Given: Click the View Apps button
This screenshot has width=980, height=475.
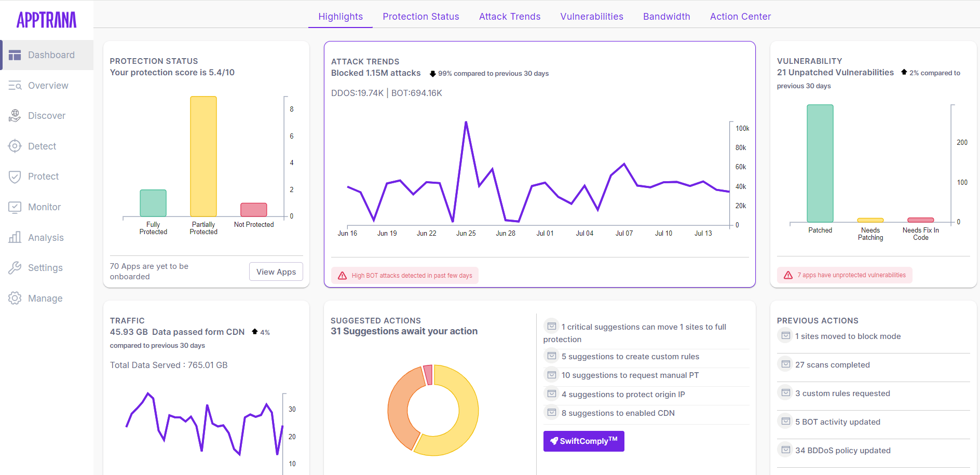Looking at the screenshot, I should (276, 272).
